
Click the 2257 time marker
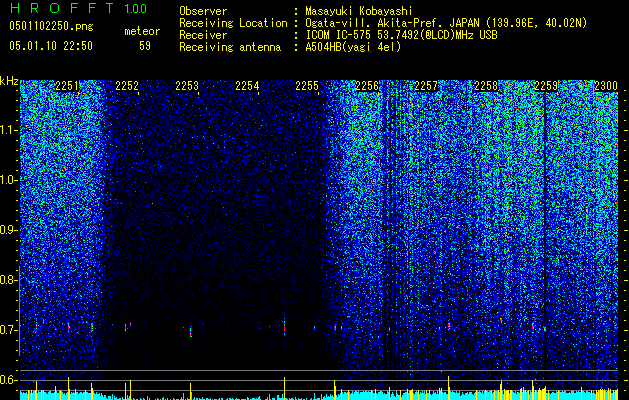pyautogui.click(x=426, y=86)
